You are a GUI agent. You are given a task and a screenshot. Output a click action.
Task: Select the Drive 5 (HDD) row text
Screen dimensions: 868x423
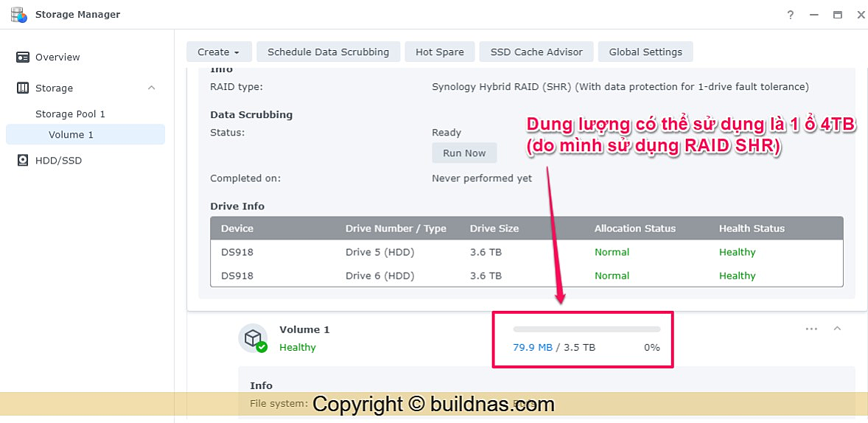point(379,252)
